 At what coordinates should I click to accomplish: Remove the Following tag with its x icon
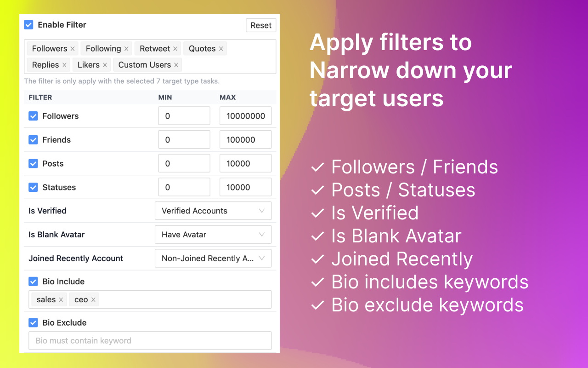tap(126, 48)
